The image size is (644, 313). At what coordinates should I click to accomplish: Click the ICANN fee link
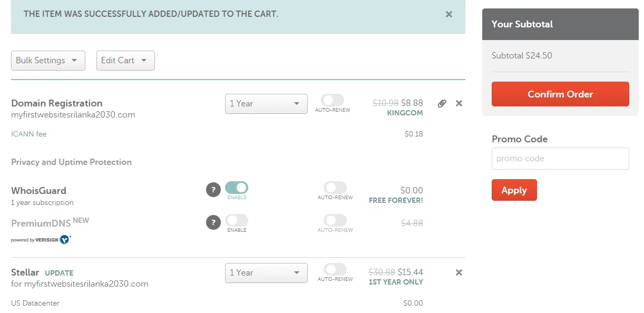pos(28,134)
